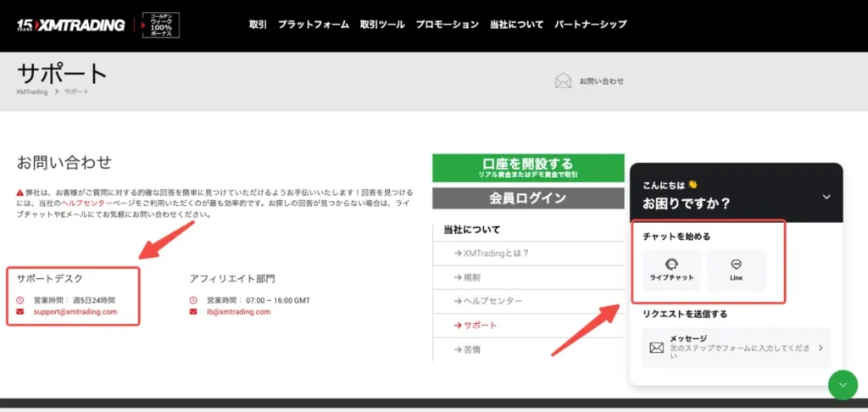Click the support@xmtrading.com email link

click(75, 312)
